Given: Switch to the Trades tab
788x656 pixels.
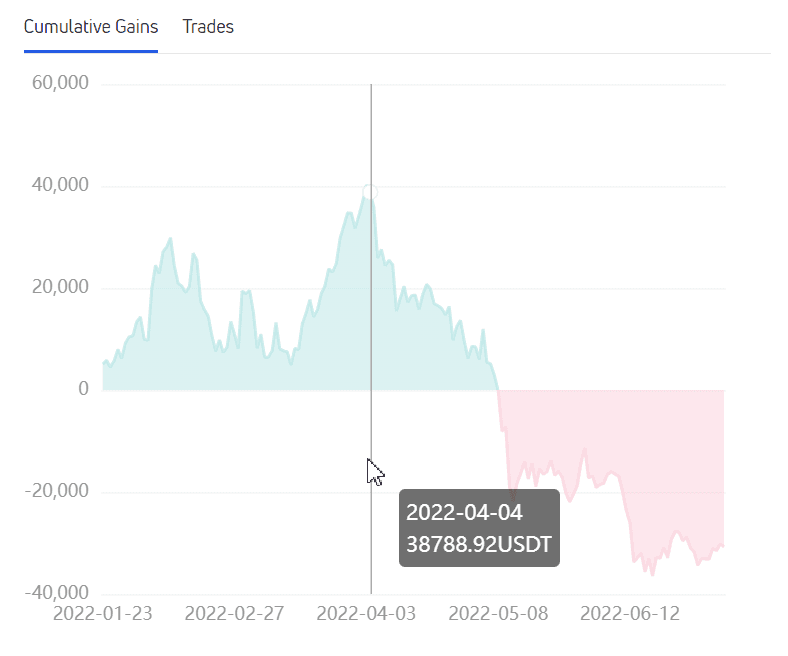Looking at the screenshot, I should (208, 27).
